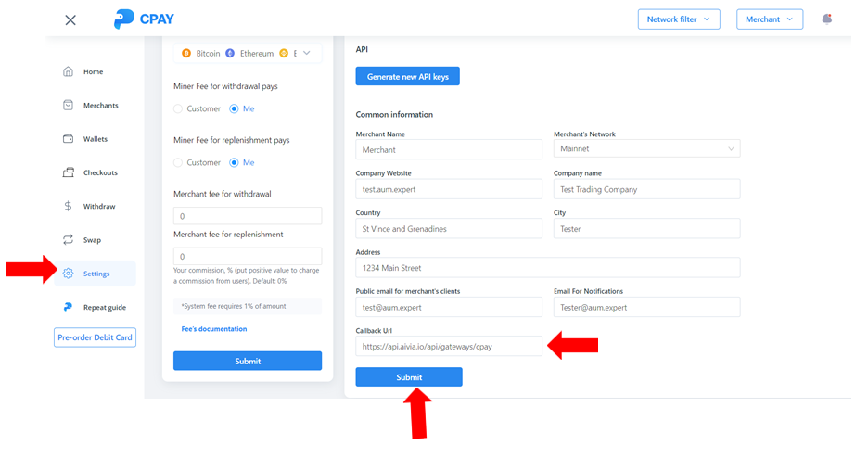This screenshot has width=868, height=458.
Task: Select Customer for withdrawal miner fee
Action: pyautogui.click(x=178, y=109)
